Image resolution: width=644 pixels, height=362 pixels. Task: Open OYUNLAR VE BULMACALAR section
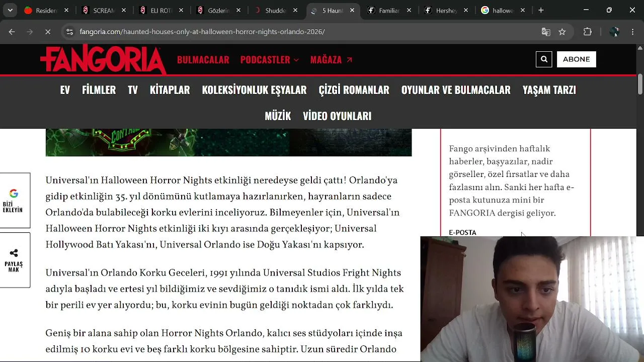(x=456, y=90)
